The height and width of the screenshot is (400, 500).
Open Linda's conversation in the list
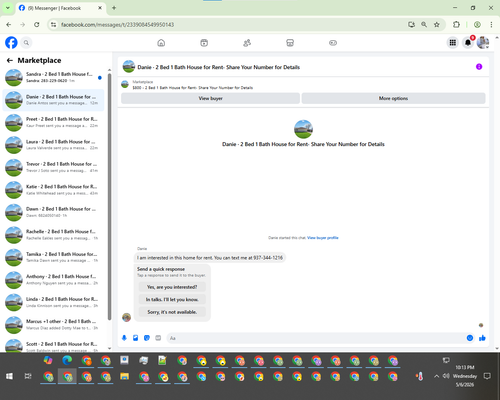click(53, 302)
